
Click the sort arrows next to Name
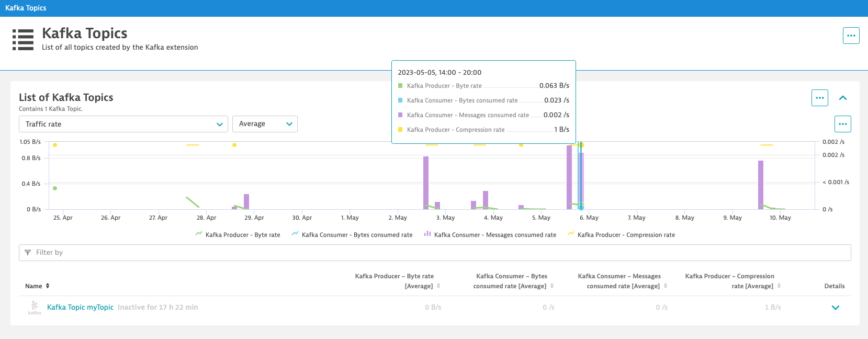pyautogui.click(x=48, y=286)
